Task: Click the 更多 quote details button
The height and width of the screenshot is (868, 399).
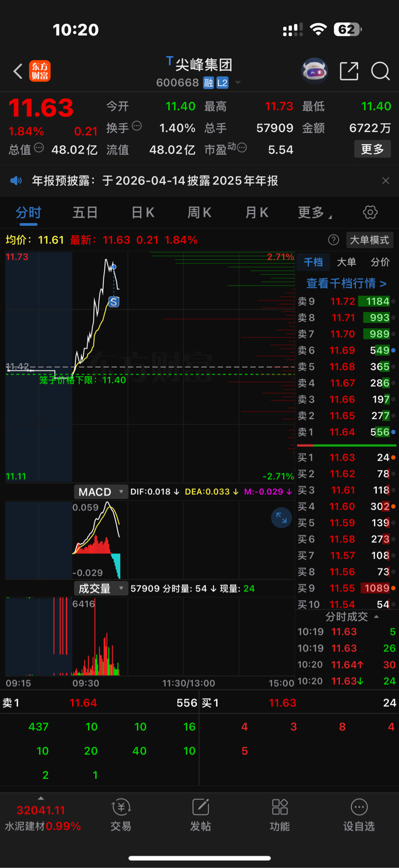Action: pyautogui.click(x=373, y=149)
